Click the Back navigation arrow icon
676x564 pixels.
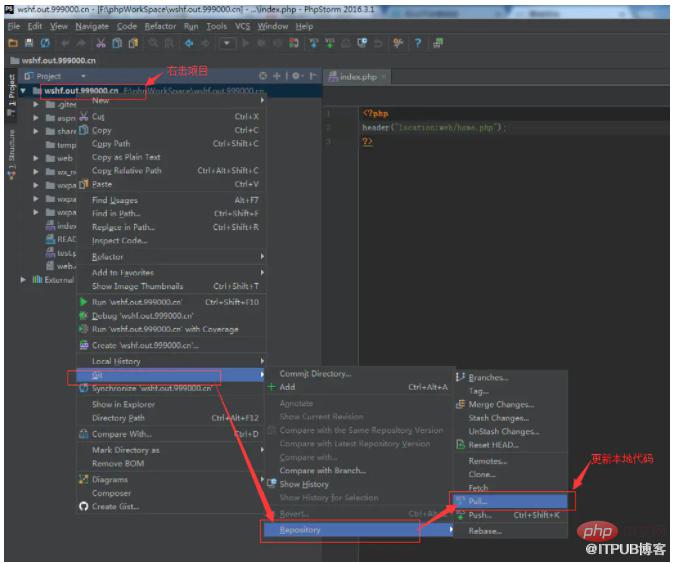point(188,43)
